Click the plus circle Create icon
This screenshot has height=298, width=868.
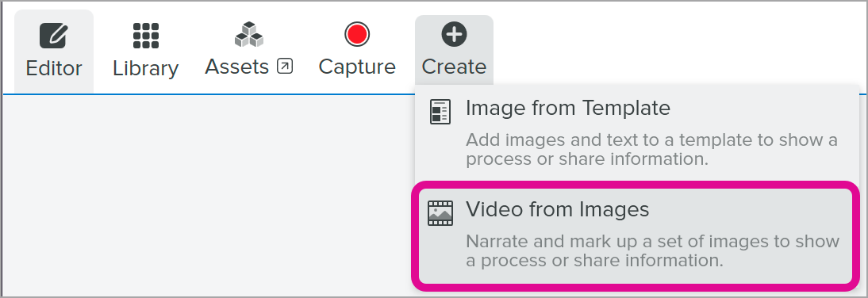tap(454, 35)
